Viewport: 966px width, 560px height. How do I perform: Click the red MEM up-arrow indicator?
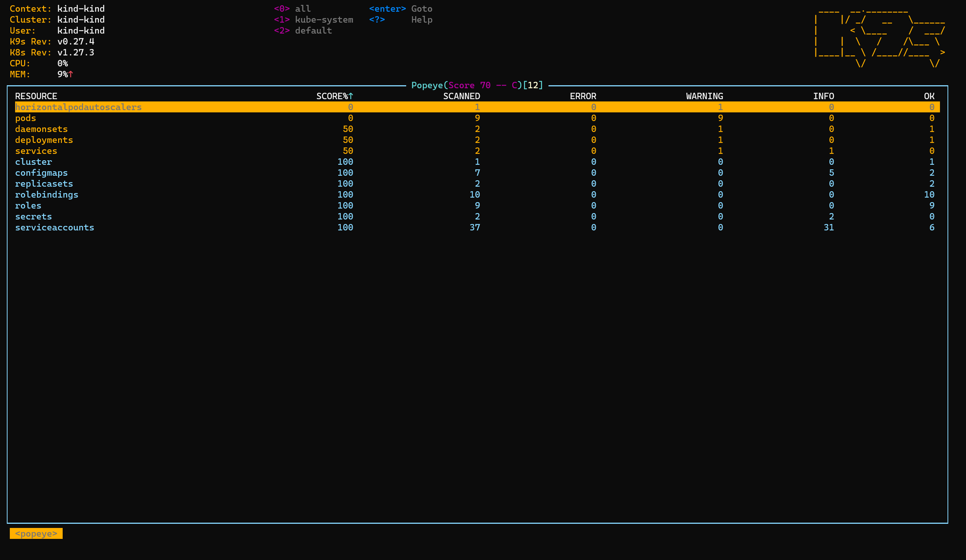tap(71, 74)
